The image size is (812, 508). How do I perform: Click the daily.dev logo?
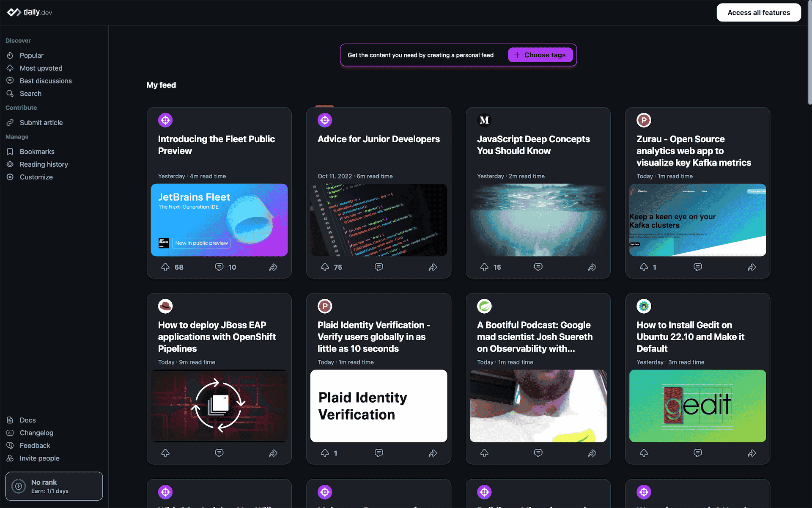click(x=30, y=12)
